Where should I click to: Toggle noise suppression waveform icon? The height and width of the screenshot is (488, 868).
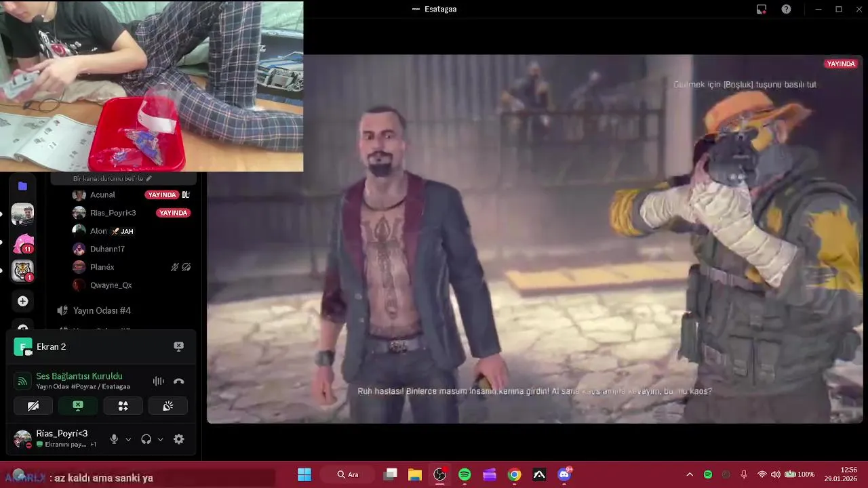(158, 382)
